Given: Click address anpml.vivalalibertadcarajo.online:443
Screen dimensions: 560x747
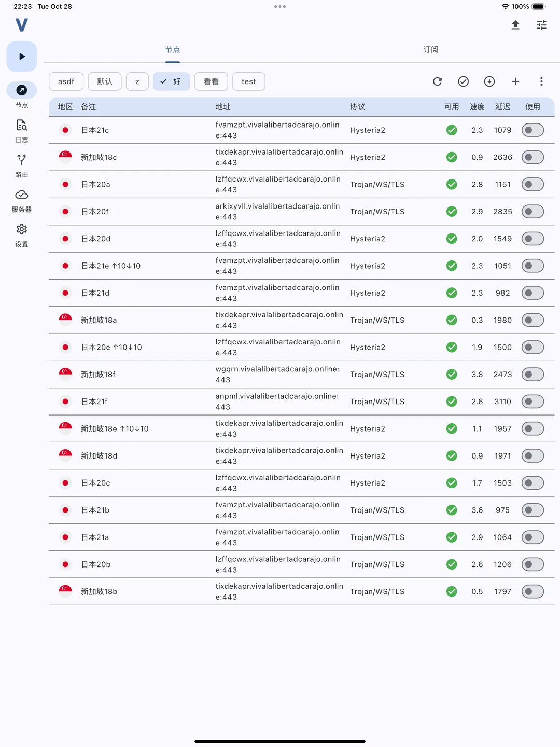Looking at the screenshot, I should (277, 402).
